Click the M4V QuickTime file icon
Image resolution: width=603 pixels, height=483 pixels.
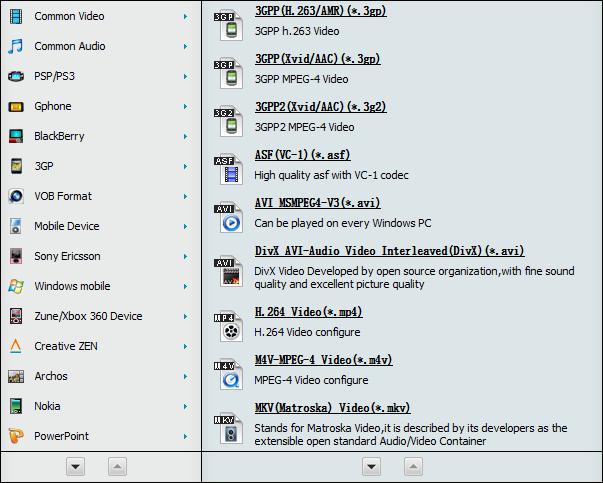[229, 375]
